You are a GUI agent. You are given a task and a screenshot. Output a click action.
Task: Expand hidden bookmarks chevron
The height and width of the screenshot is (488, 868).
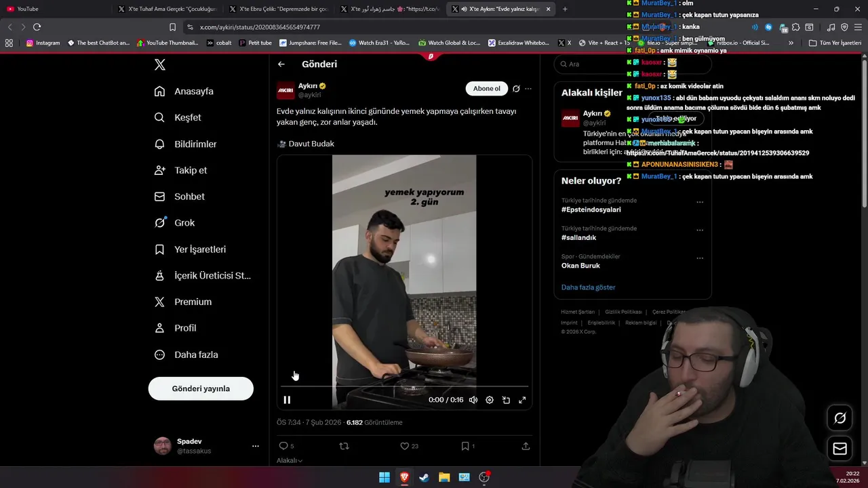[x=791, y=43]
